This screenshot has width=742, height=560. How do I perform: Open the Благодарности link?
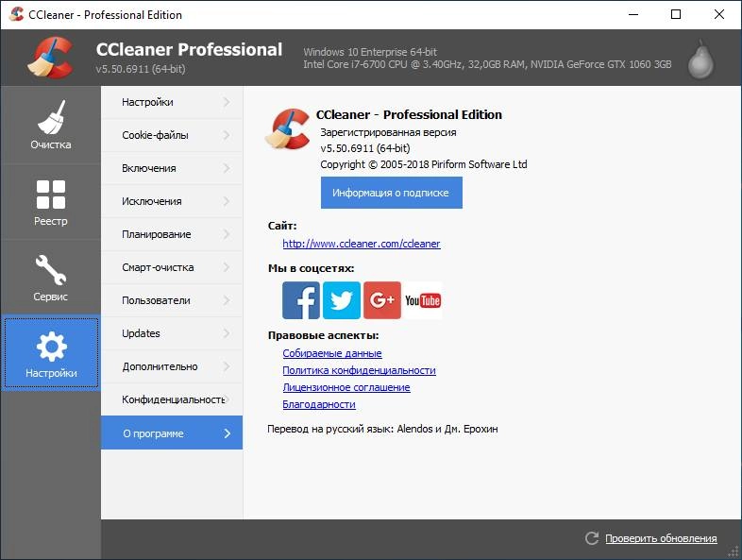(x=319, y=404)
